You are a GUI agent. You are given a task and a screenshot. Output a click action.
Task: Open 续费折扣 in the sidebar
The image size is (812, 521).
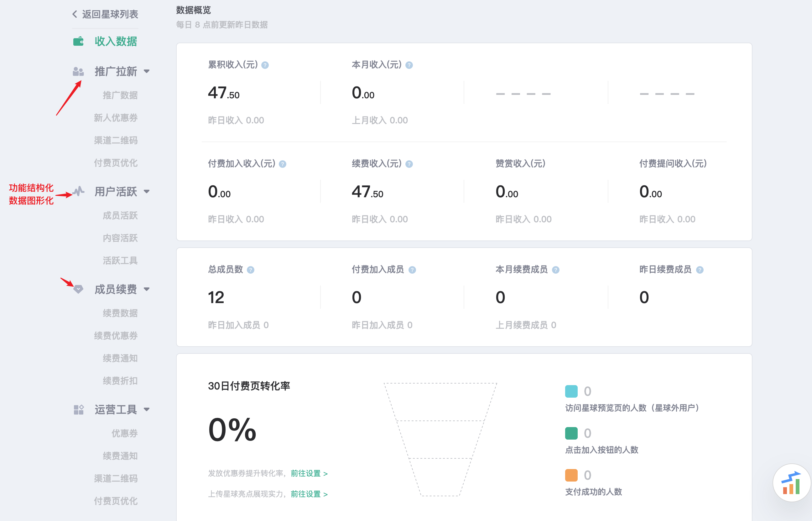120,381
